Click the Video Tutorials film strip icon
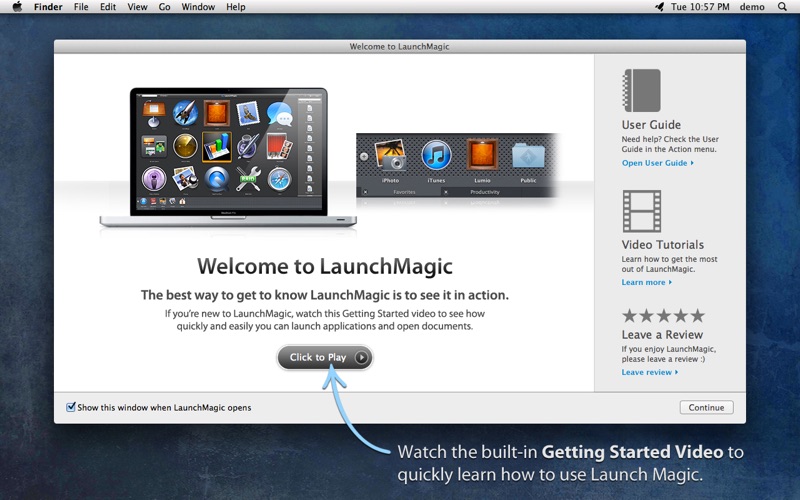 pyautogui.click(x=641, y=211)
